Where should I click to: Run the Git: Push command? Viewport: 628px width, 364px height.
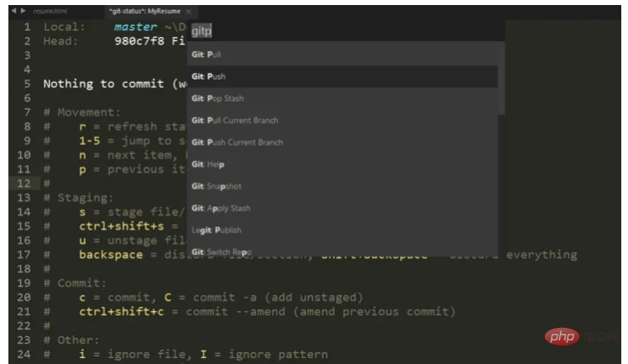(343, 76)
